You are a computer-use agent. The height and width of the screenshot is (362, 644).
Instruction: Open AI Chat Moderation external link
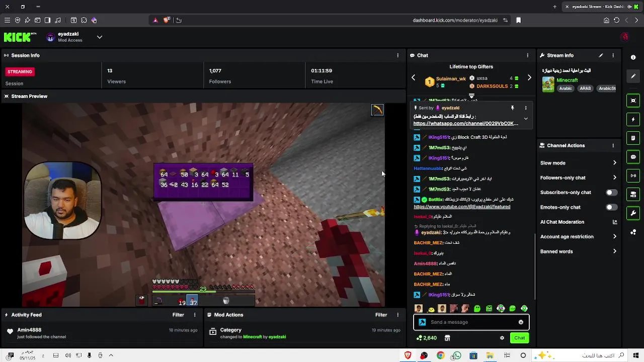tap(615, 222)
